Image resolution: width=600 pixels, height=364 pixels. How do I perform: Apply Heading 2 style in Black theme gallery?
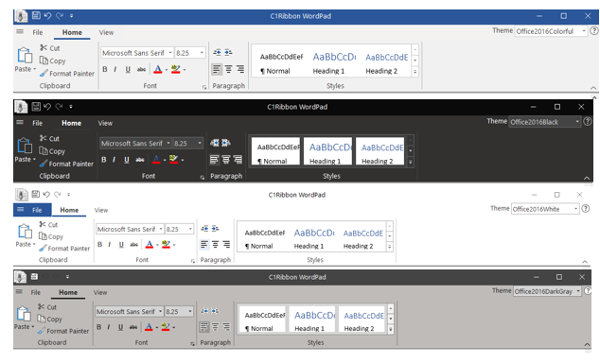(x=379, y=151)
